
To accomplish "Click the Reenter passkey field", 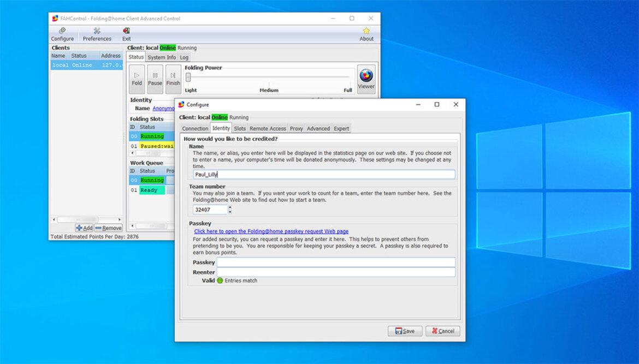I will pos(336,272).
